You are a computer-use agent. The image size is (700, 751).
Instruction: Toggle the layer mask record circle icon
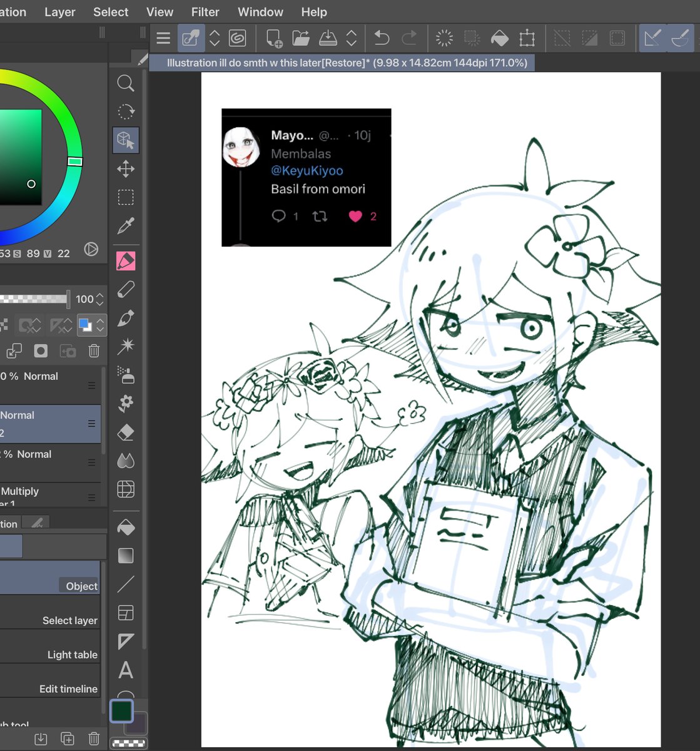click(41, 351)
